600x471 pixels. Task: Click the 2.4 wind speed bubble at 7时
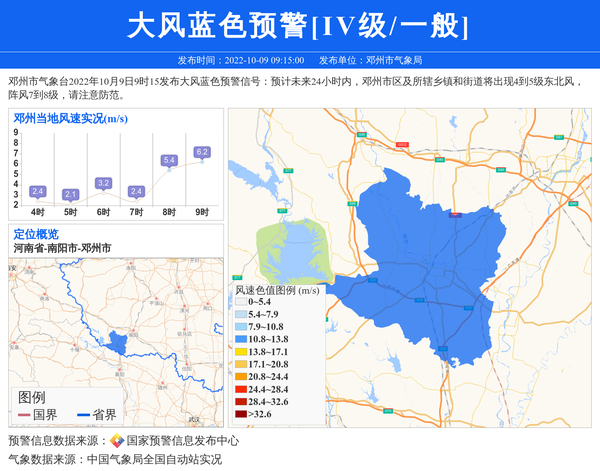click(136, 191)
